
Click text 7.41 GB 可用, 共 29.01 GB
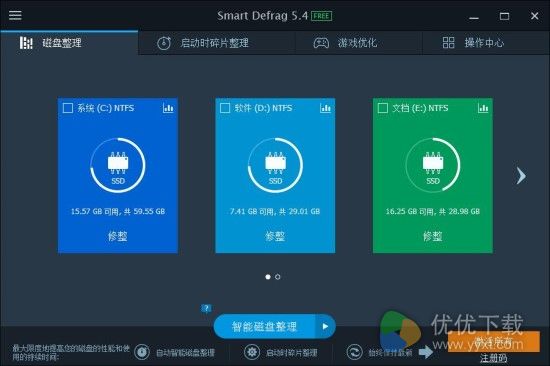pos(275,211)
